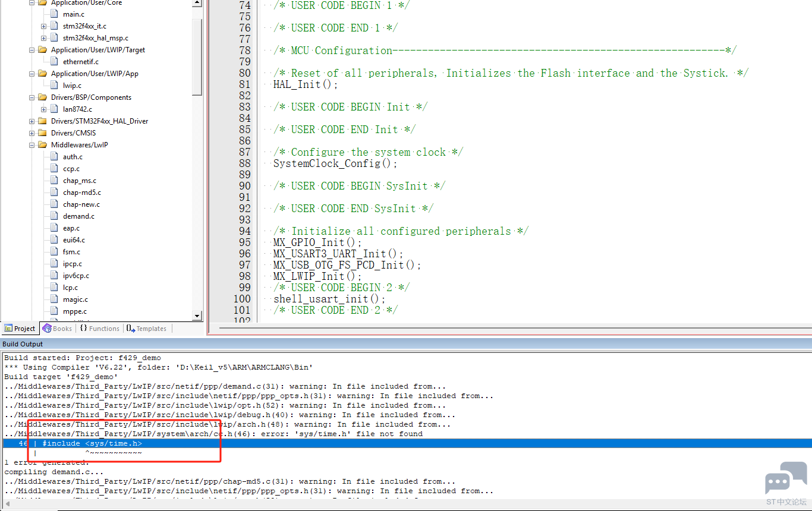Click the shell_usart_init(); code line
The height and width of the screenshot is (511, 812).
[x=329, y=299]
